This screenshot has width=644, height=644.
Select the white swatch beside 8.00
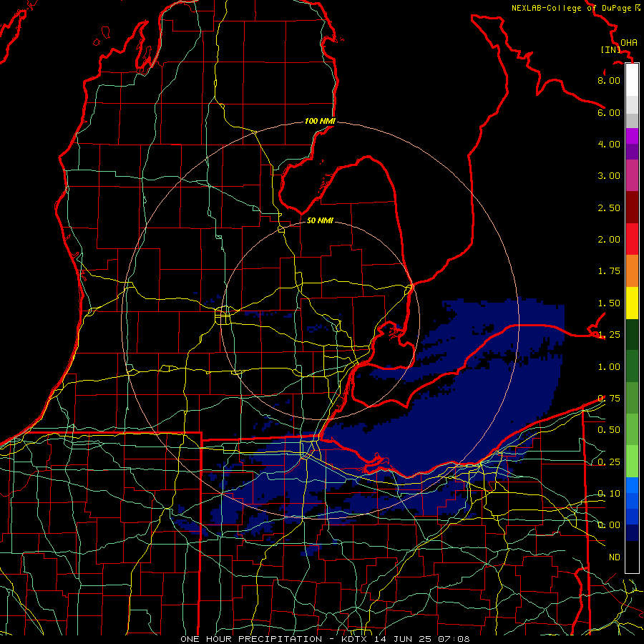[x=632, y=80]
